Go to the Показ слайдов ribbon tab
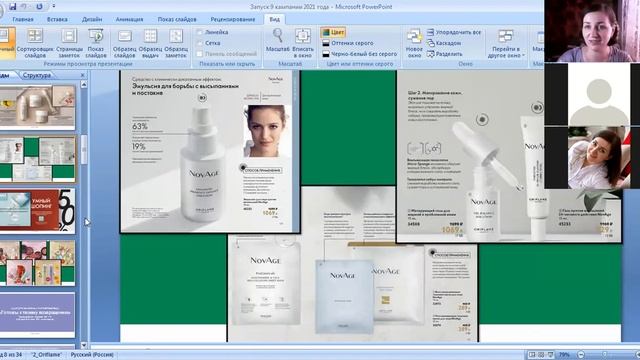 177,19
